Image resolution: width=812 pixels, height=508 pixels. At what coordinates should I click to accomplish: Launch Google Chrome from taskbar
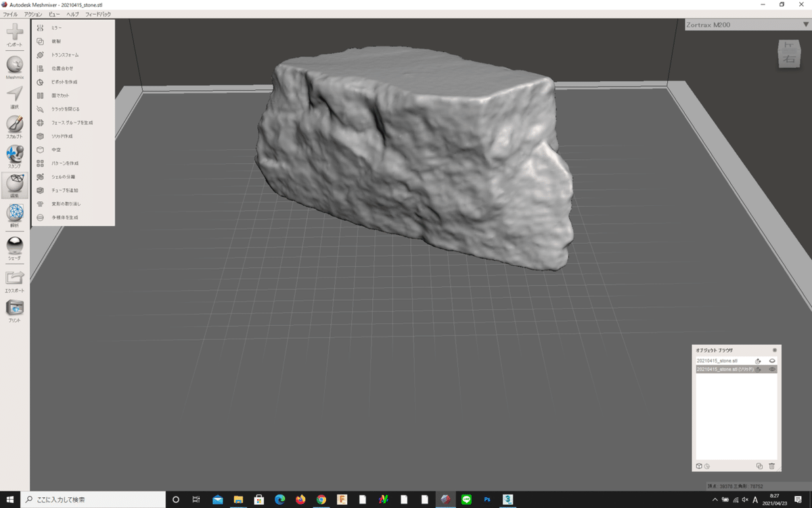(x=321, y=499)
